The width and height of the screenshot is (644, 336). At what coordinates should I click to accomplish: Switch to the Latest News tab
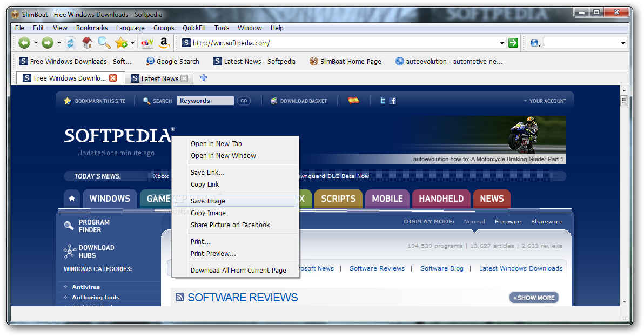pos(159,78)
